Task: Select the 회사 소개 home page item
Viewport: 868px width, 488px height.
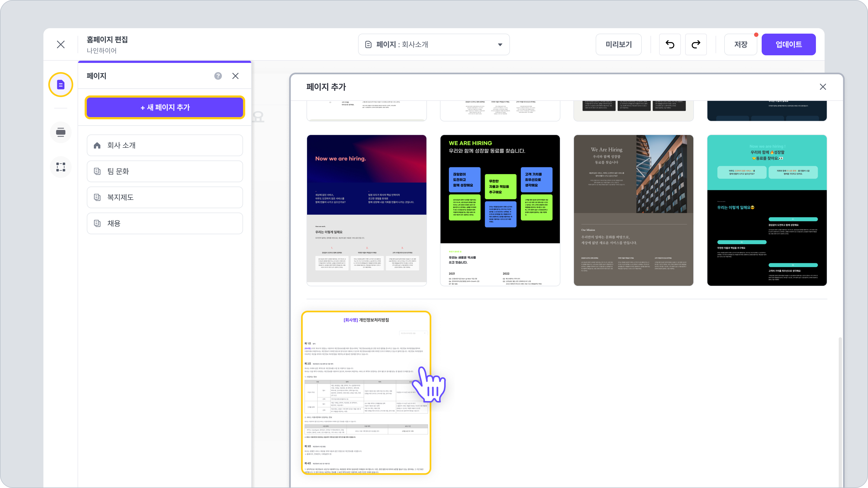Action: [165, 146]
